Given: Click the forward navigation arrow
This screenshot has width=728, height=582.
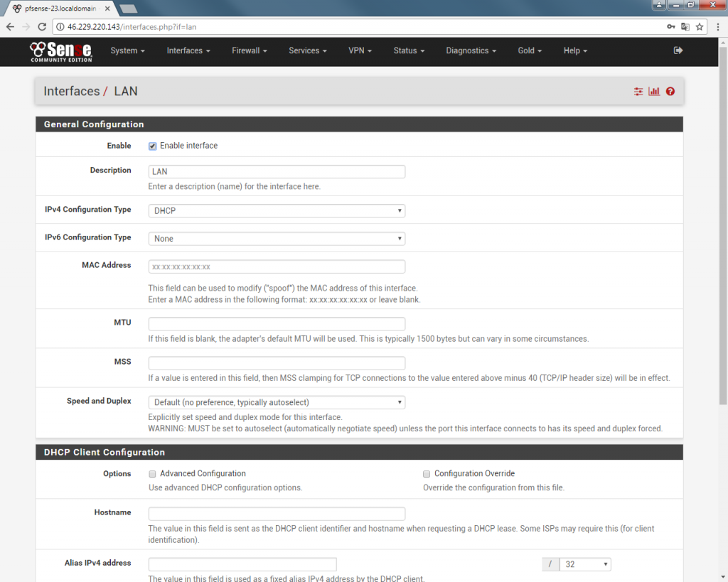Looking at the screenshot, I should click(x=26, y=27).
